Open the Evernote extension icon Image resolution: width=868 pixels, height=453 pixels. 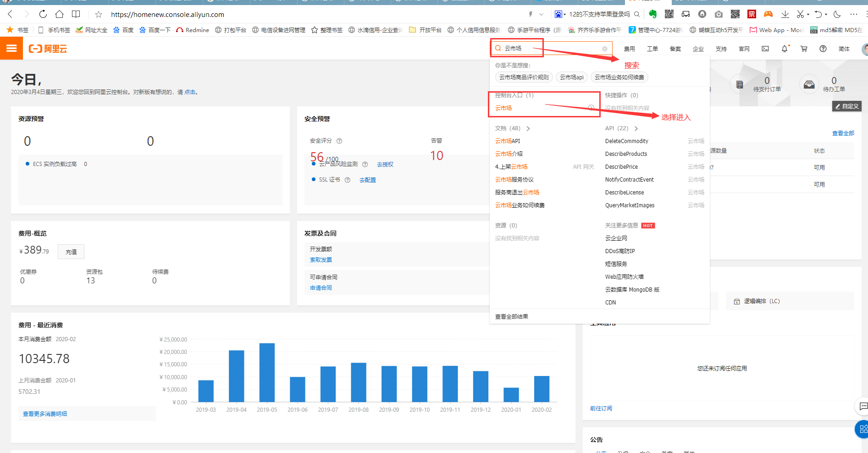point(653,14)
